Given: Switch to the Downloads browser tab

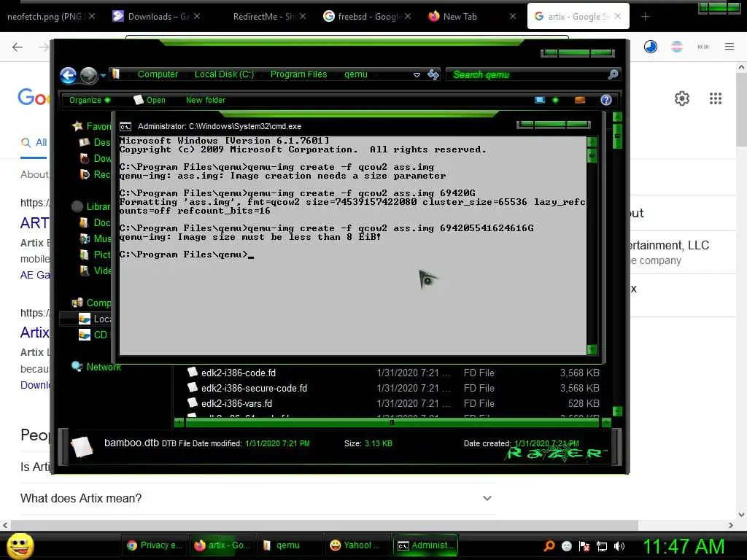Looking at the screenshot, I should 156,17.
